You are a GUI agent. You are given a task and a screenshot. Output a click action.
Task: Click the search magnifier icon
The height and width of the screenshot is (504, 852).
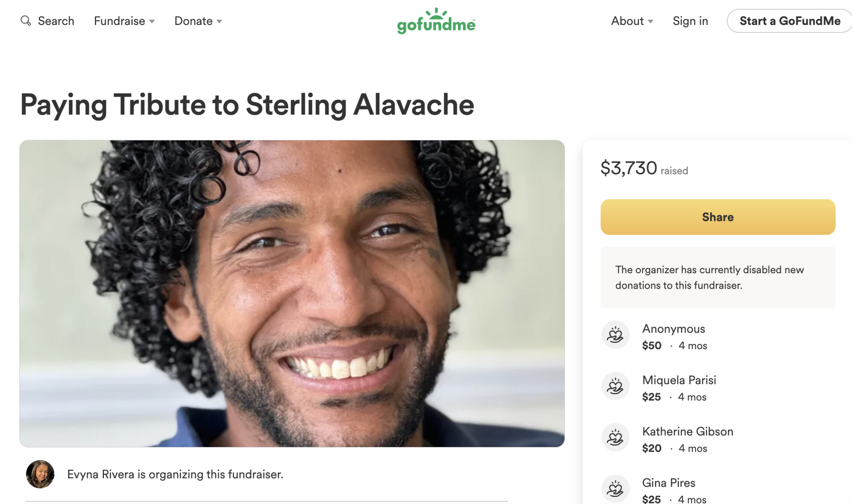pyautogui.click(x=26, y=21)
